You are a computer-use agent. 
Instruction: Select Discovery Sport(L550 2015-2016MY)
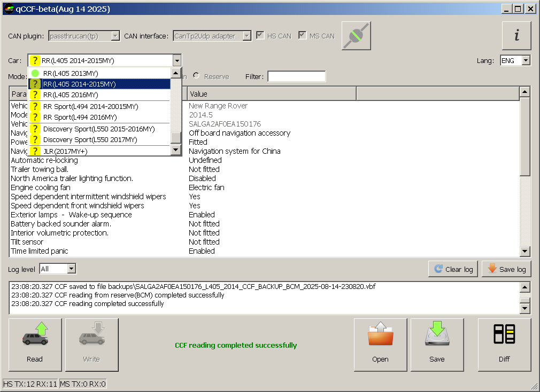99,129
